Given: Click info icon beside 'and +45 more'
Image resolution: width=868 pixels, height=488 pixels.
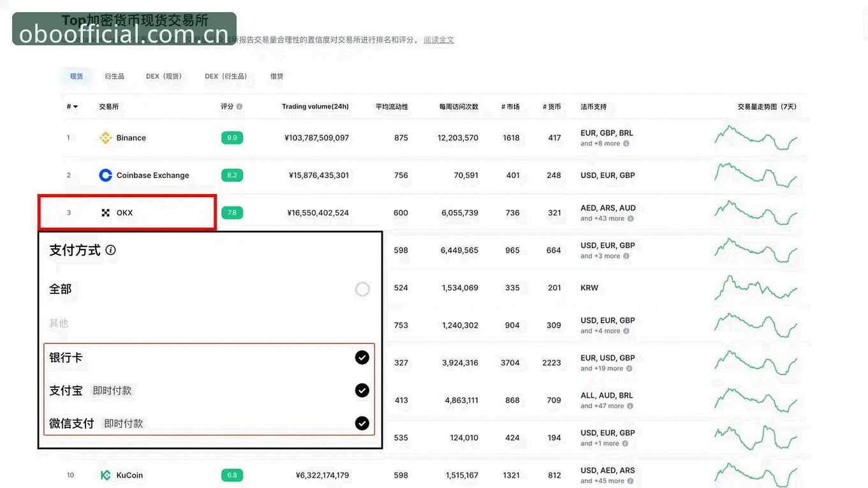Looking at the screenshot, I should (631, 481).
